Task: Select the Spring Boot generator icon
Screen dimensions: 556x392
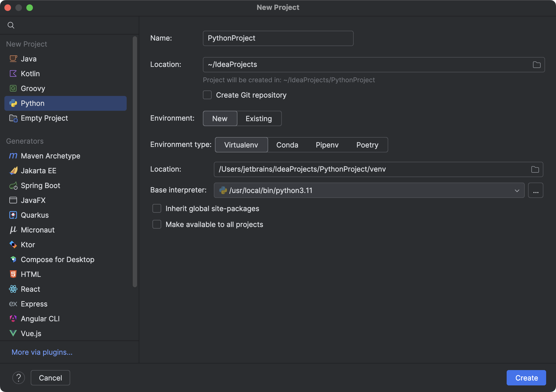Action: point(13,186)
